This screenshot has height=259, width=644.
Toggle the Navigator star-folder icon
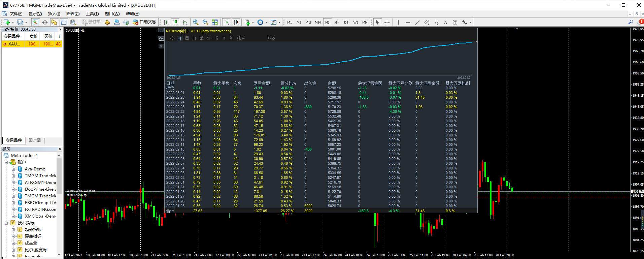[54, 22]
